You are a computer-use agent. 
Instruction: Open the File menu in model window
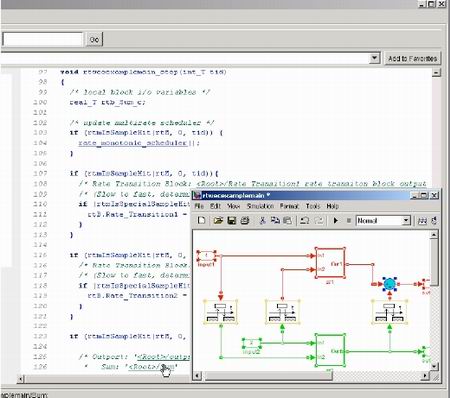(199, 206)
